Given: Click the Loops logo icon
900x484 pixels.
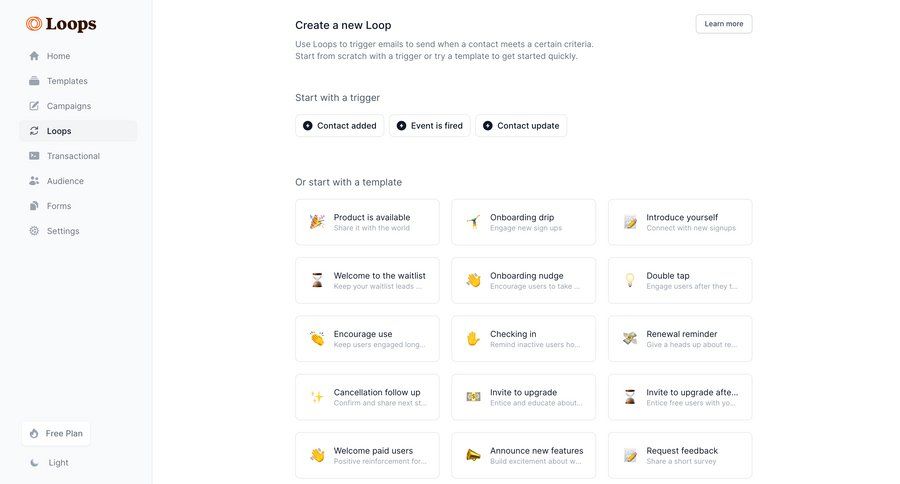Looking at the screenshot, I should 34,24.
